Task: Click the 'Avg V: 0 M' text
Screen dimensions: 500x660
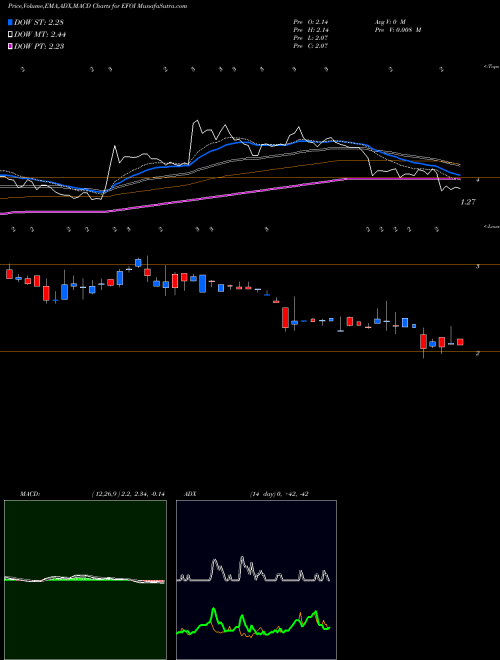Action: point(389,21)
